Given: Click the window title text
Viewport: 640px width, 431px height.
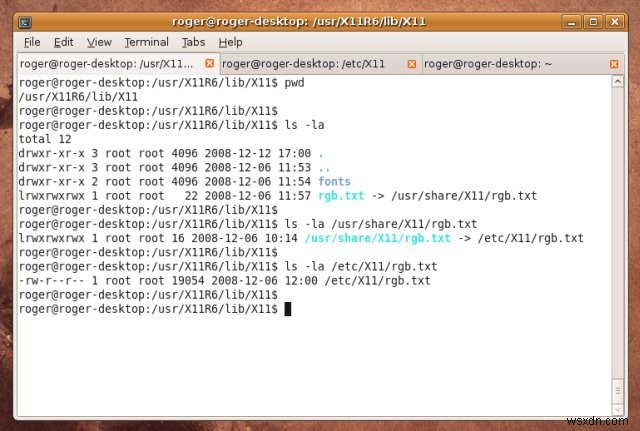Looking at the screenshot, I should point(299,21).
